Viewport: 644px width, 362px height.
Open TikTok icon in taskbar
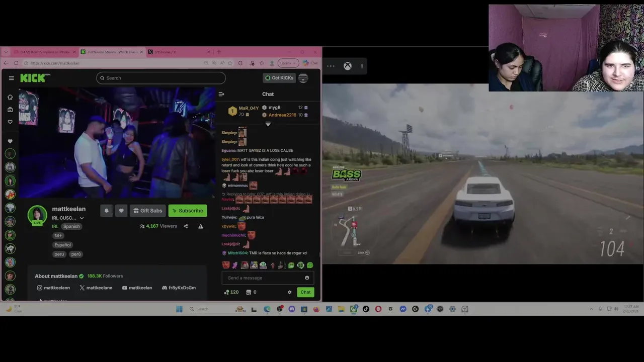click(x=366, y=309)
